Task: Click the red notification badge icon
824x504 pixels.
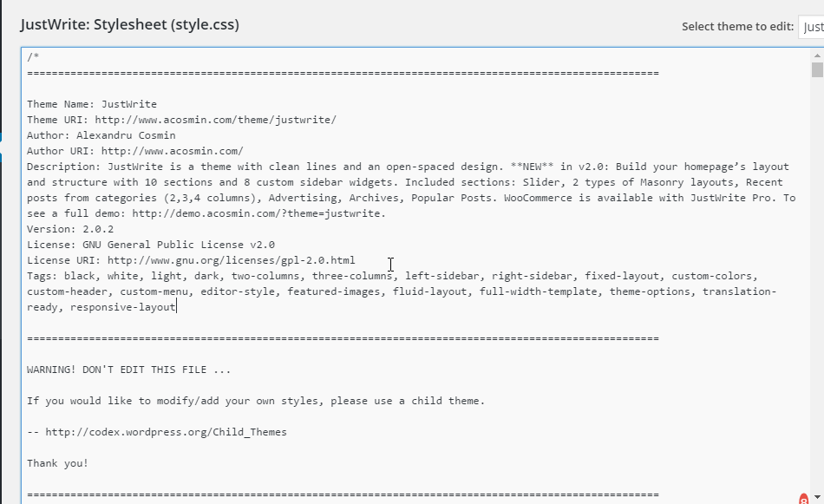Action: coord(803,499)
